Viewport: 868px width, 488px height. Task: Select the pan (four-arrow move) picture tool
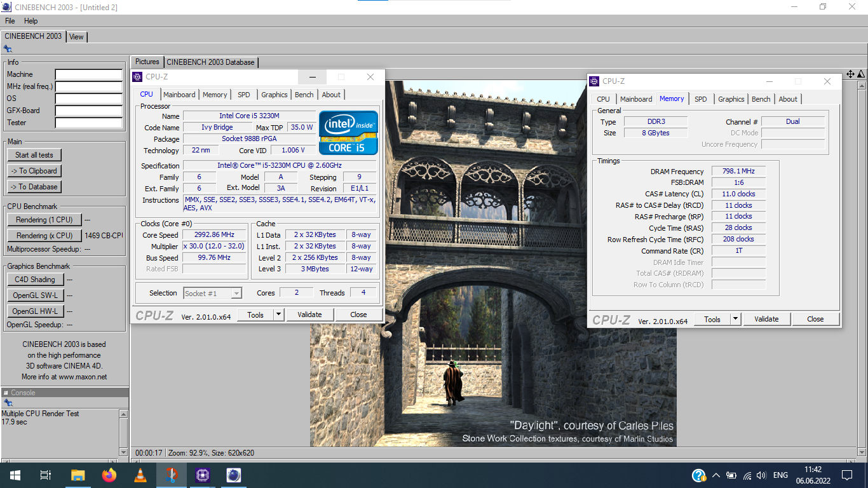[x=851, y=74]
